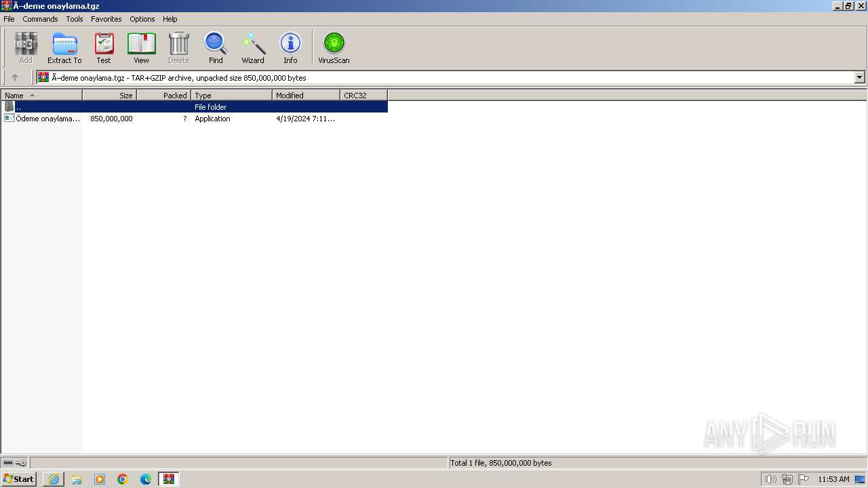This screenshot has width=868, height=488.
Task: Sort by Name column header
Action: coord(41,95)
